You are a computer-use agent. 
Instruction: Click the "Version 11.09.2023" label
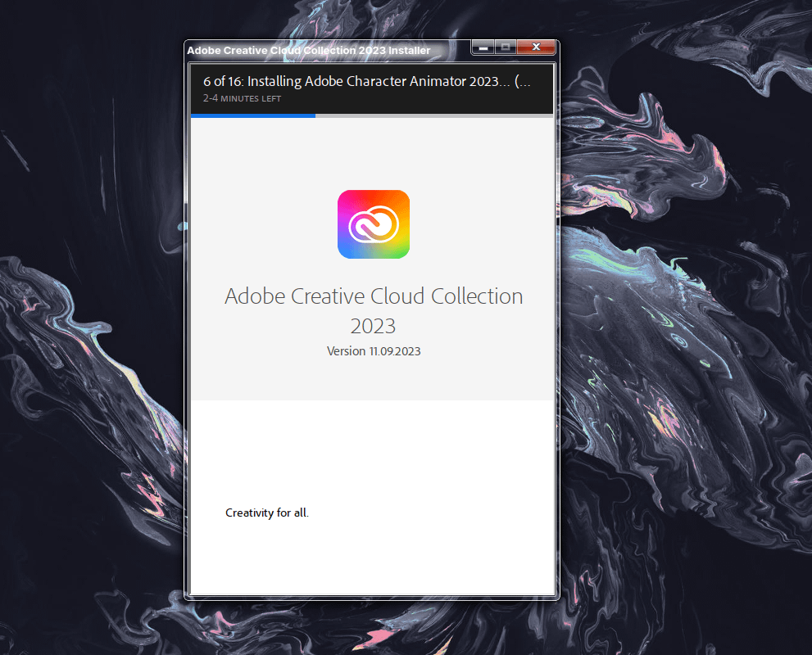coord(374,351)
